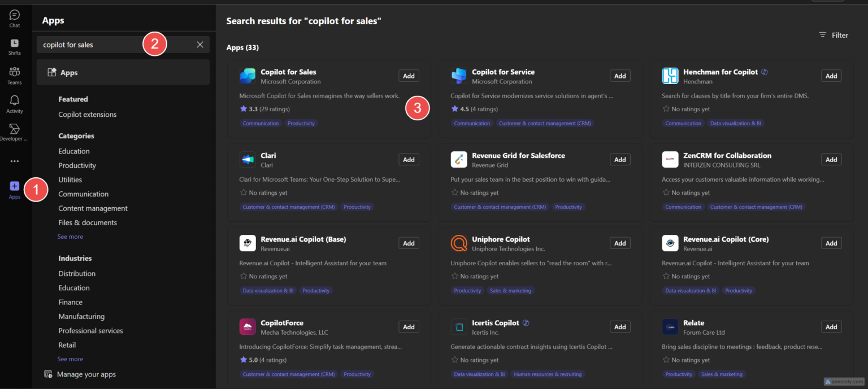The width and height of the screenshot is (868, 389).
Task: Add the Clari app
Action: 409,160
